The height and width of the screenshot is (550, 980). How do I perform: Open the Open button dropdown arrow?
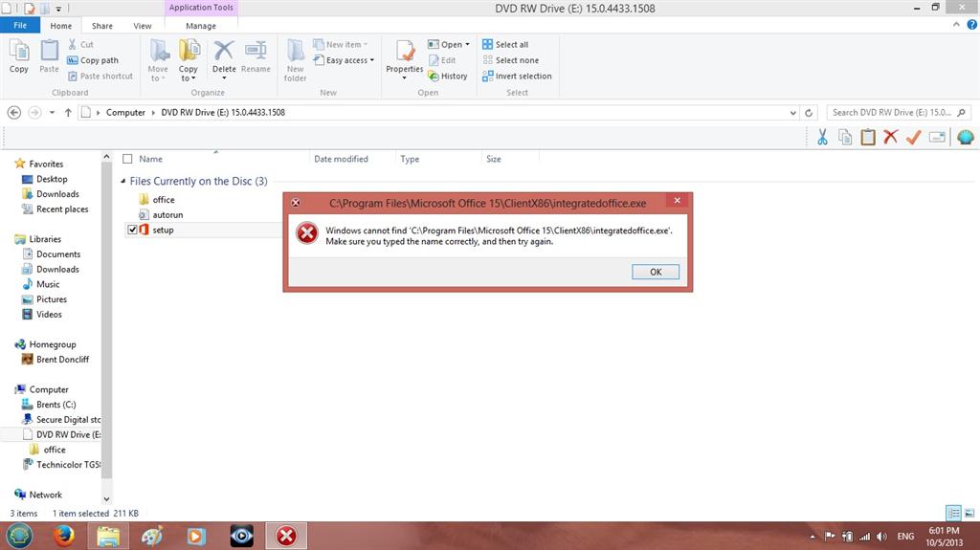(x=467, y=44)
